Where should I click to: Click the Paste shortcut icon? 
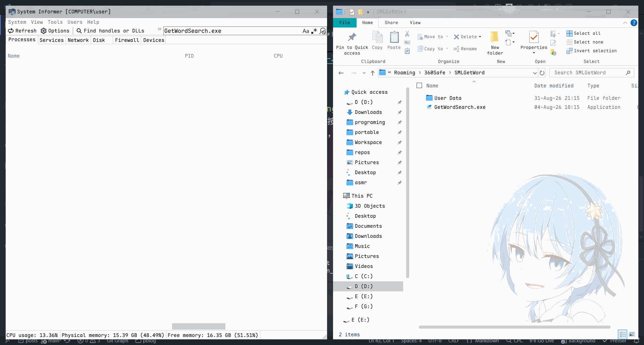407,51
